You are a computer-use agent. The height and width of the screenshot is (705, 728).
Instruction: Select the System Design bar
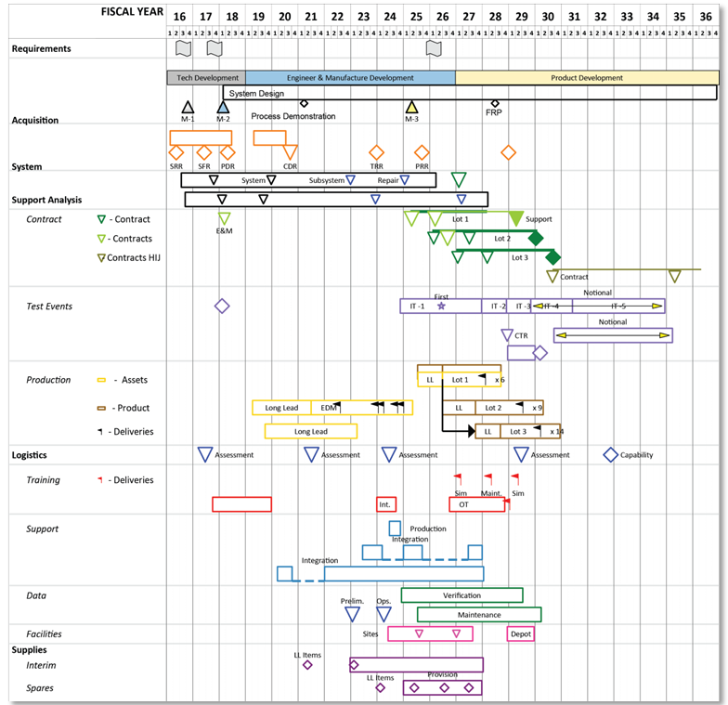click(470, 93)
